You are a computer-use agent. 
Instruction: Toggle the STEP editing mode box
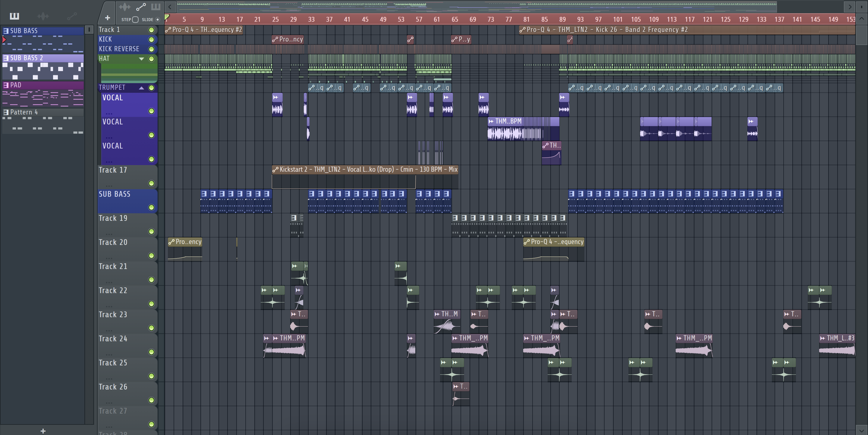135,20
